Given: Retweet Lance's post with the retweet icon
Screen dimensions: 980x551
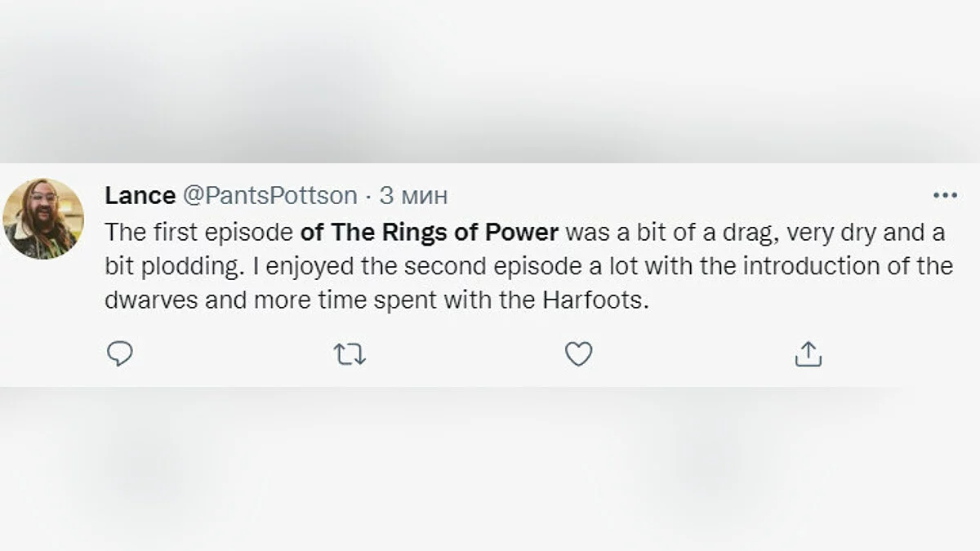Looking at the screenshot, I should [x=350, y=353].
